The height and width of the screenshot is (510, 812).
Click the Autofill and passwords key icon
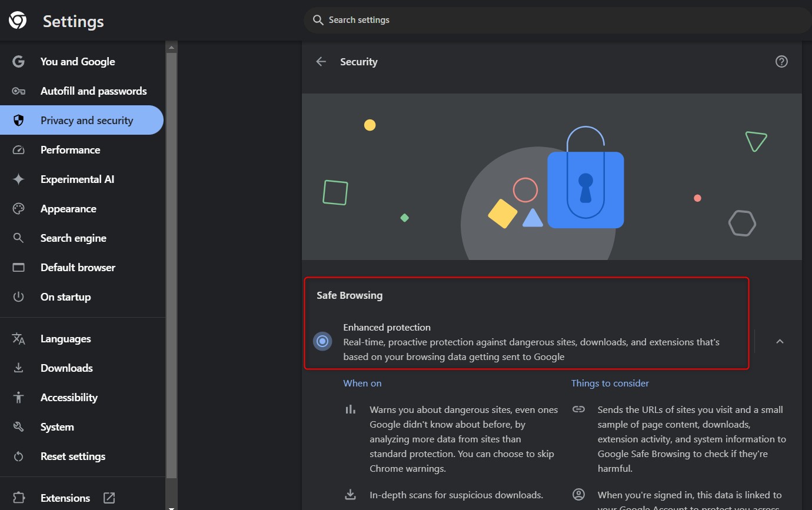(x=18, y=91)
